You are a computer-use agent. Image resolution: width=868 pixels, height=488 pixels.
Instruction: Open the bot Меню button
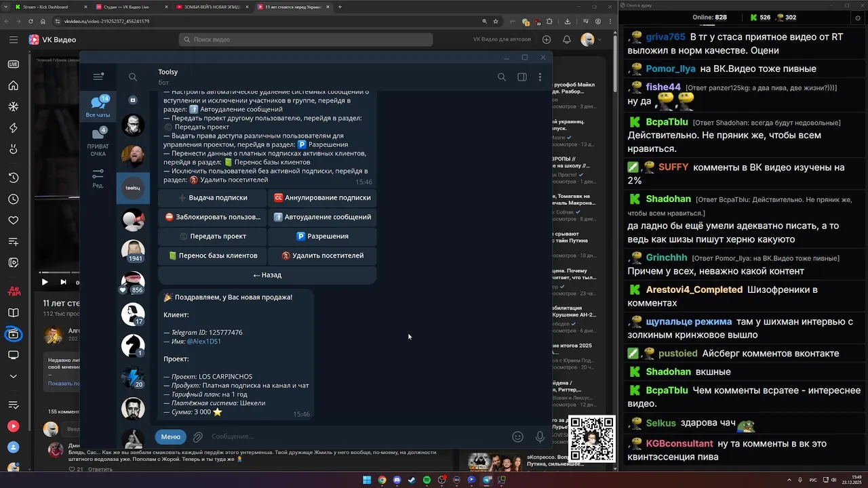coord(170,437)
